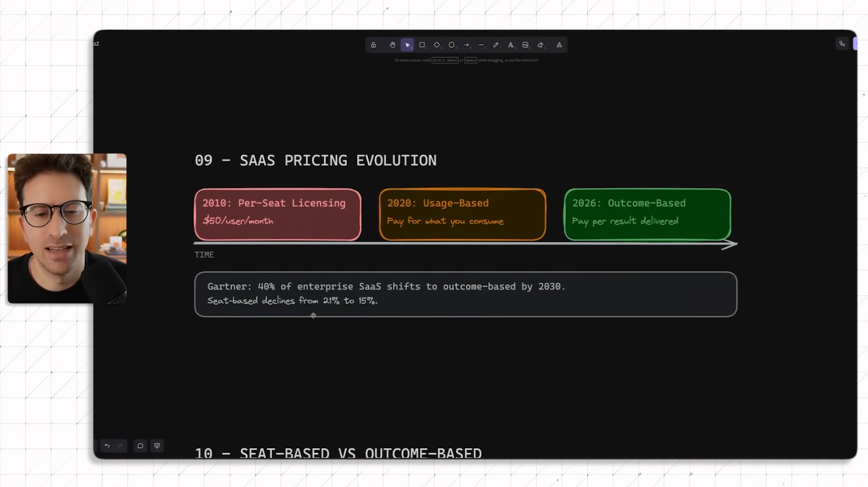
Task: Click the phone call icon
Action: (842, 44)
